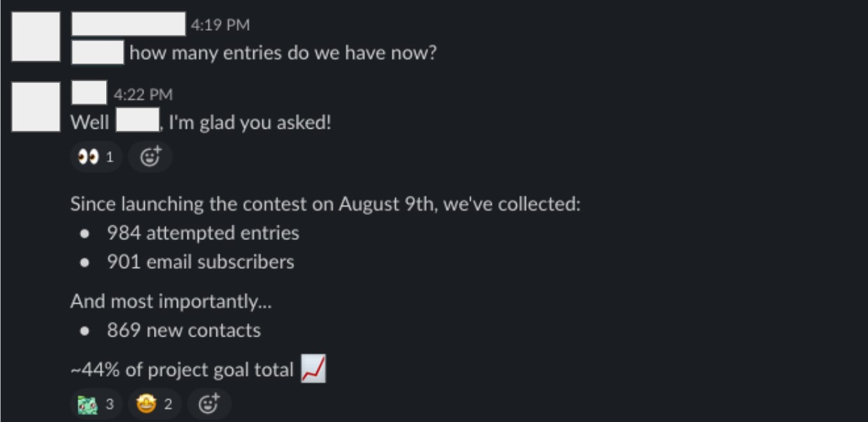Click the "901 email subscribers" bullet

200,262
